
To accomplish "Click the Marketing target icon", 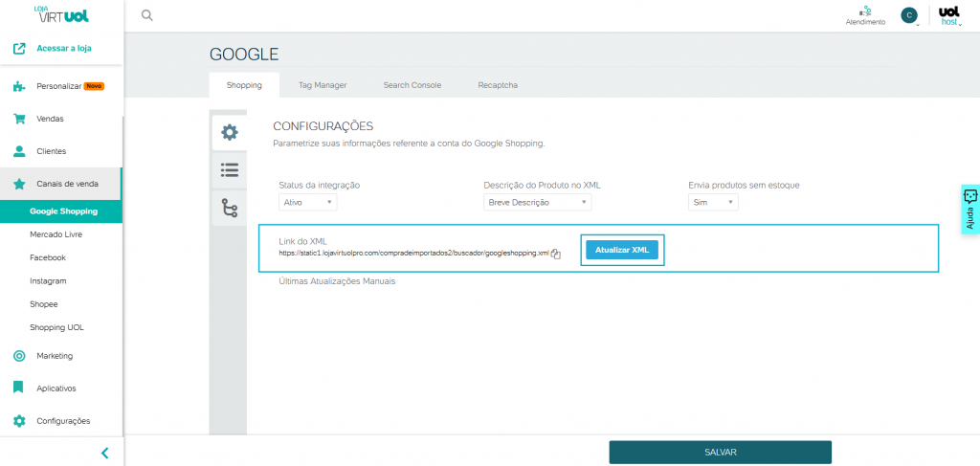I will pyautogui.click(x=19, y=356).
